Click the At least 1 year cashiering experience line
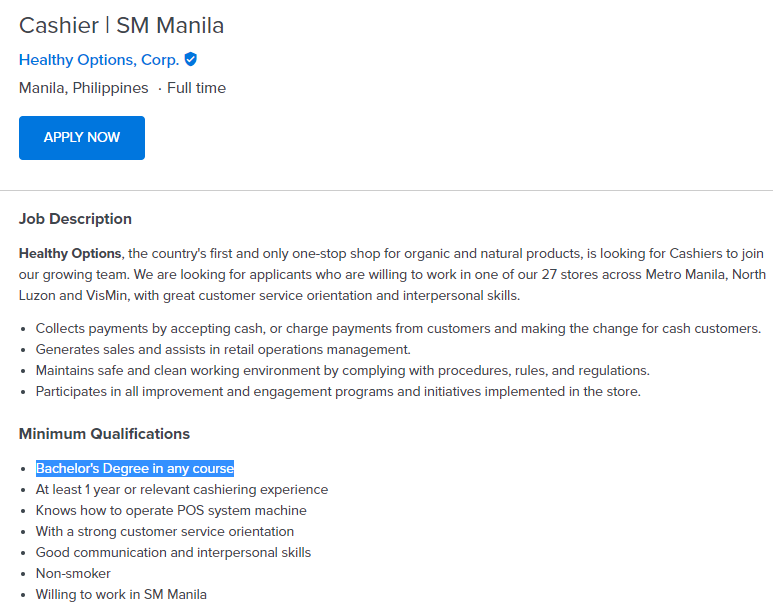The image size is (773, 610). tap(182, 490)
